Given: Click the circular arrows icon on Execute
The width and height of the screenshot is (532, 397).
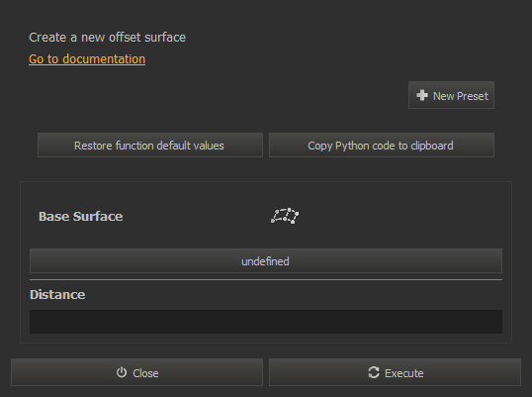Looking at the screenshot, I should pyautogui.click(x=374, y=372).
